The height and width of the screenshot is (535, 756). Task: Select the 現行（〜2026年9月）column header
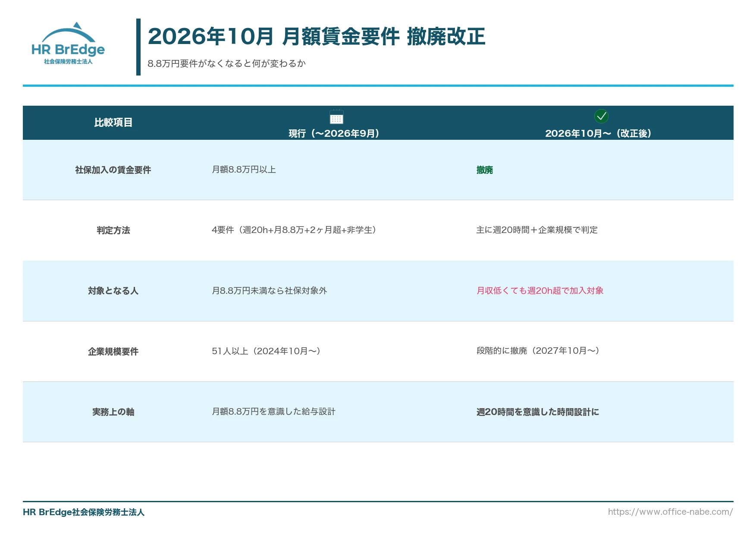(334, 133)
